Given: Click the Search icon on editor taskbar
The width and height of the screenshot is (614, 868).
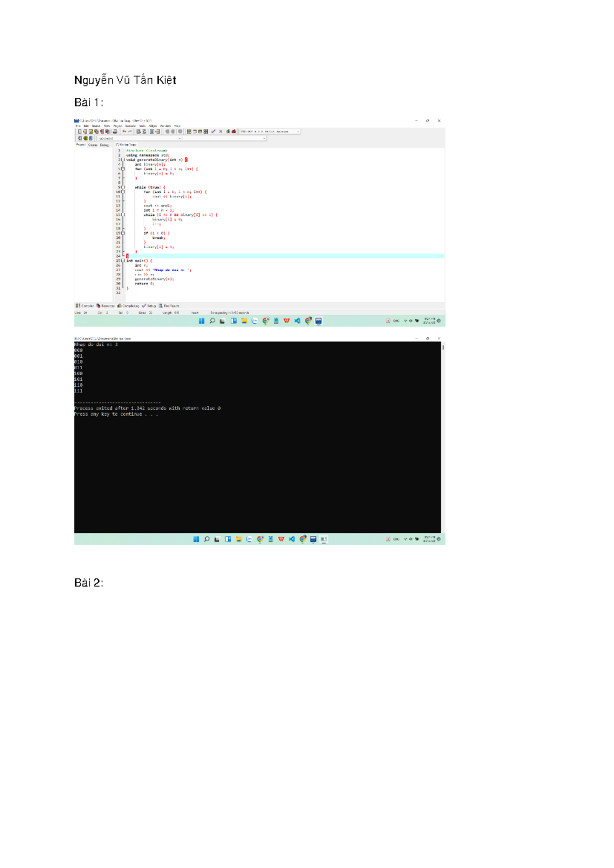Looking at the screenshot, I should (212, 321).
